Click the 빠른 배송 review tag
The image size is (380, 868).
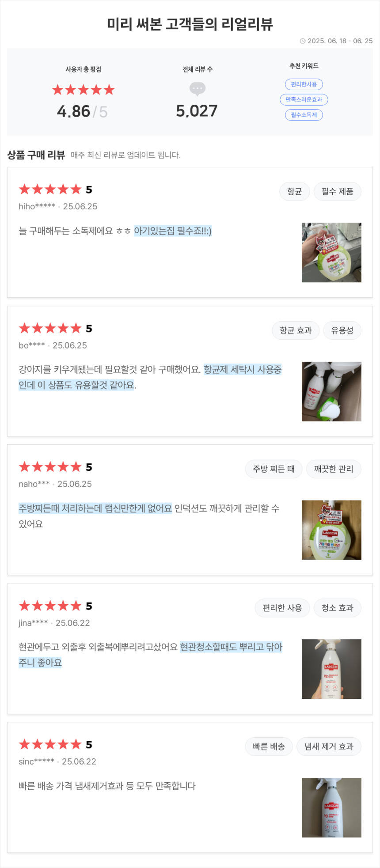coord(269,747)
